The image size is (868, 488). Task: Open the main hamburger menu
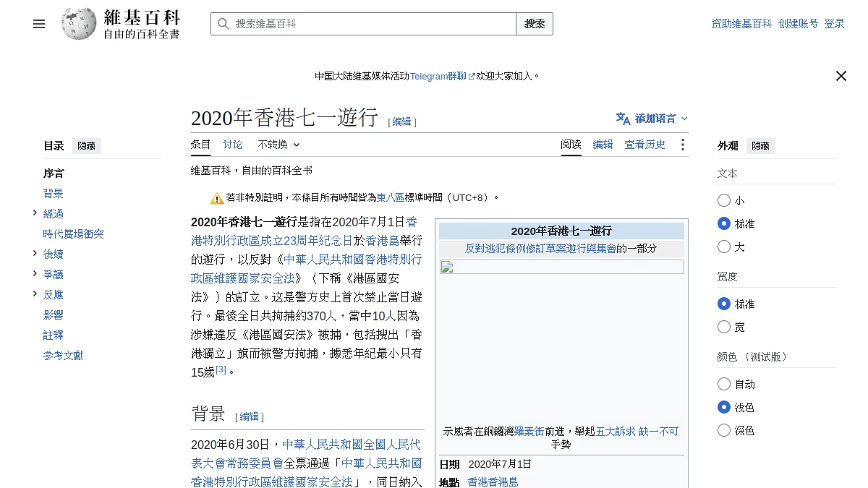coord(39,24)
